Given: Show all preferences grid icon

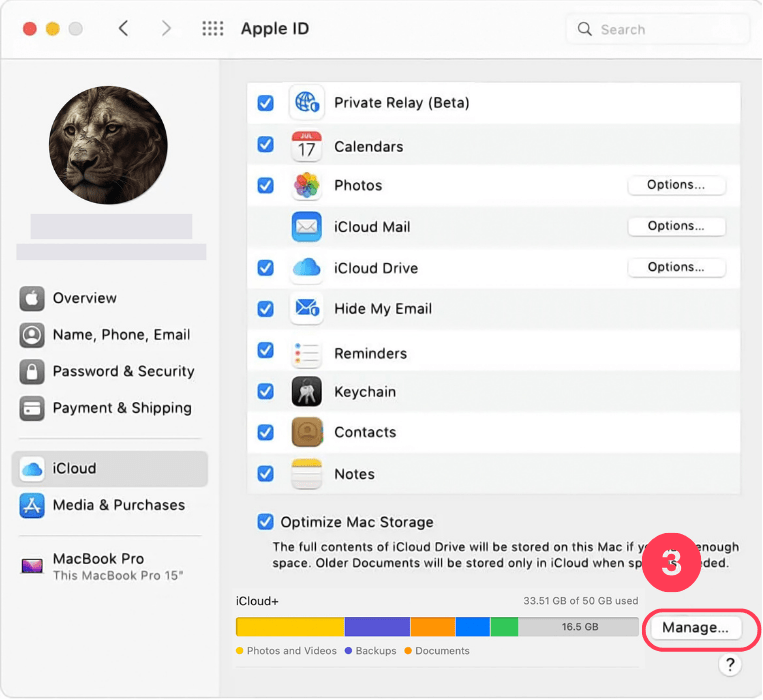Looking at the screenshot, I should [x=213, y=29].
